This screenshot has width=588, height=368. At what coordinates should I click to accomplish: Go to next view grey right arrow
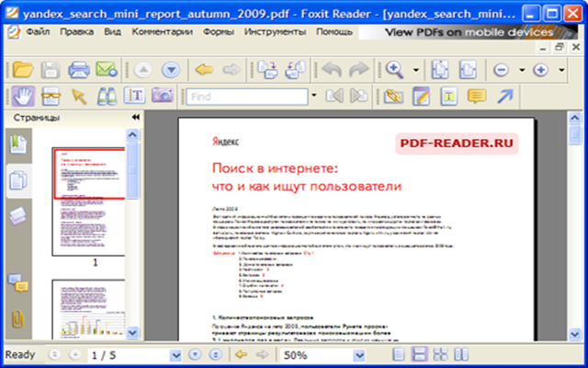click(x=232, y=70)
